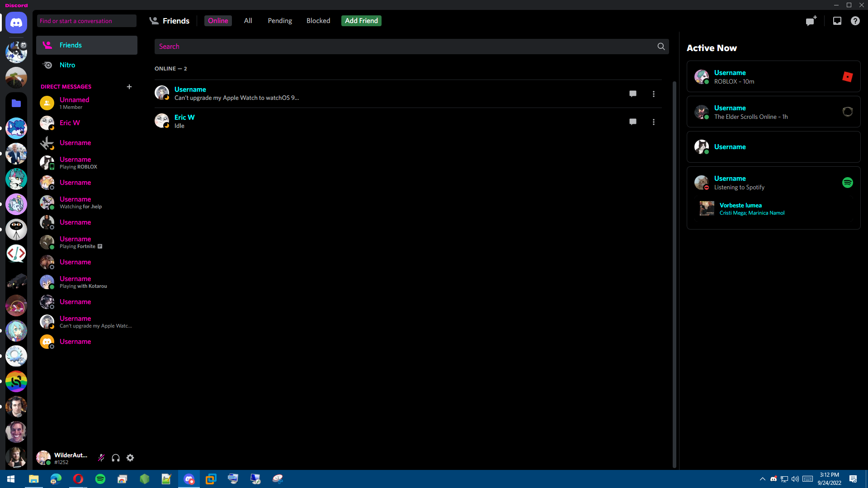
Task: Open the Vorbeste lumea Spotify track
Action: pos(741,205)
